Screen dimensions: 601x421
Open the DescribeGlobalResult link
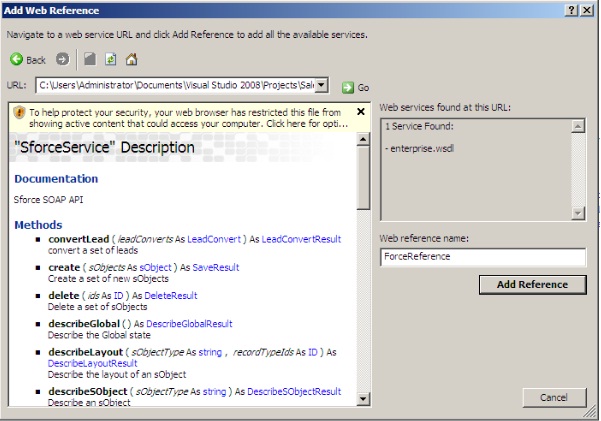coord(189,324)
